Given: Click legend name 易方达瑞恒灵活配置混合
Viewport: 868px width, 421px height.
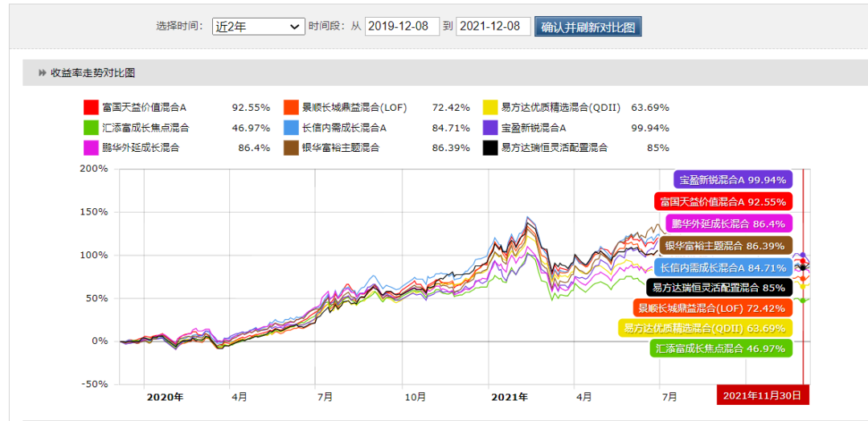Looking at the screenshot, I should 555,148.
